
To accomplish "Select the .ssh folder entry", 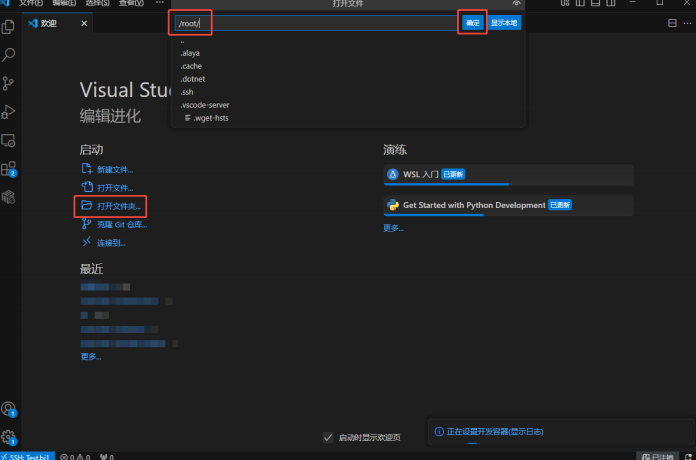I will (348, 92).
